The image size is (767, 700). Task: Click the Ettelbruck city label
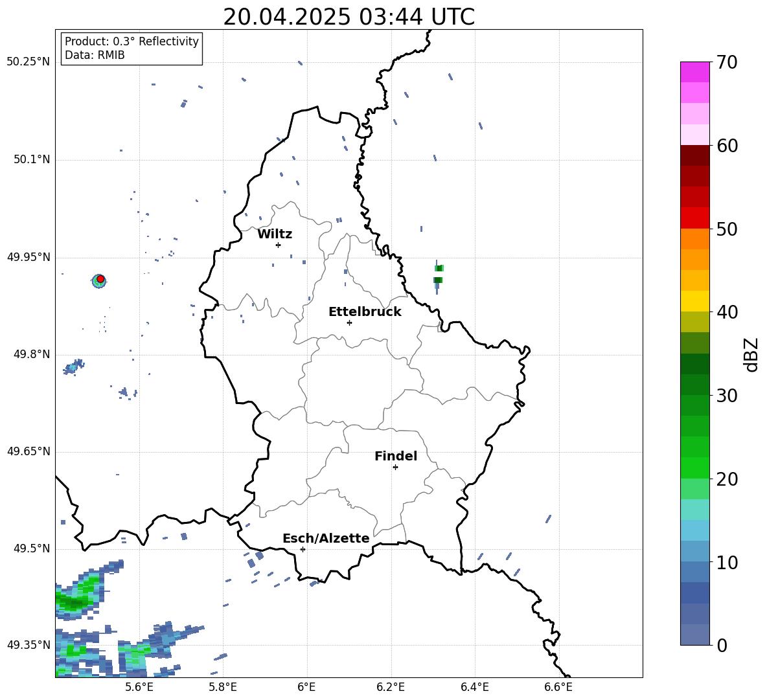click(x=365, y=312)
